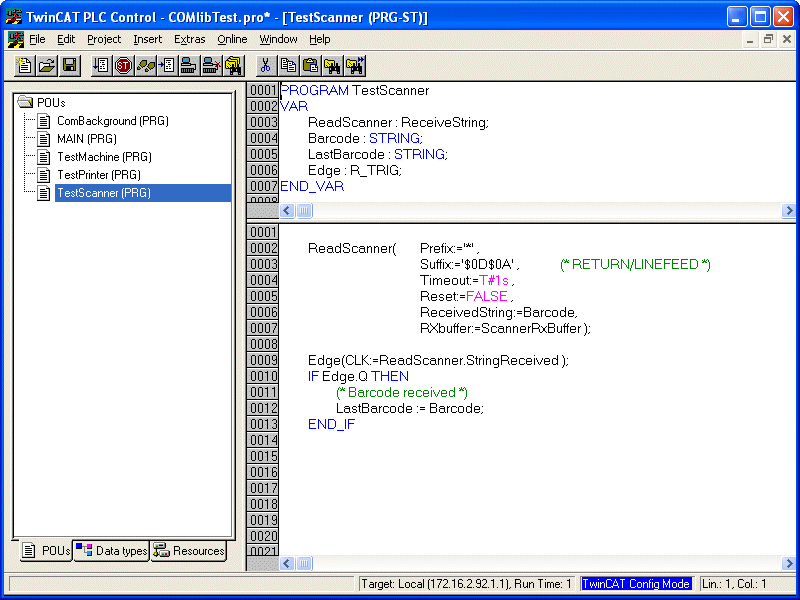
Task: Click END_VAR in the declaration pane
Action: (x=312, y=186)
